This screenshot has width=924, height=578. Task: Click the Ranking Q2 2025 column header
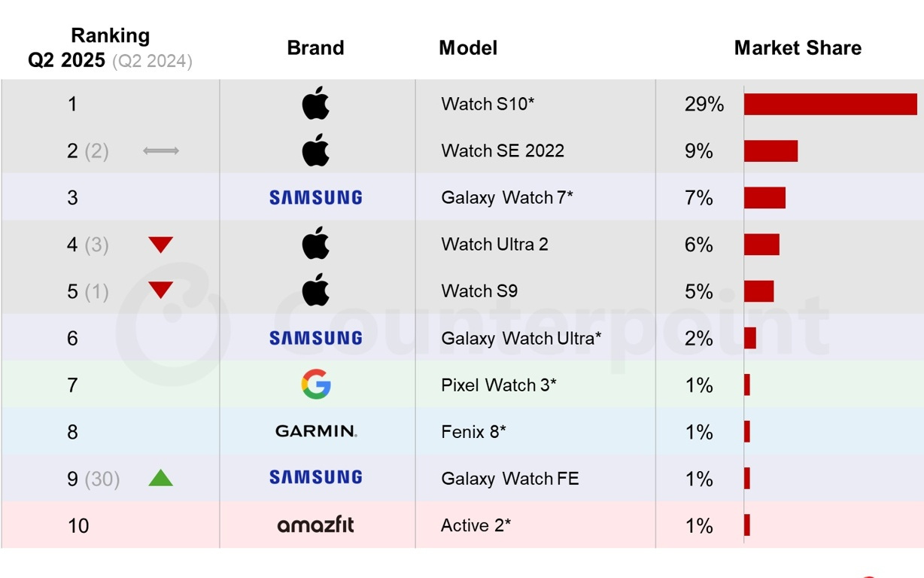coord(110,48)
